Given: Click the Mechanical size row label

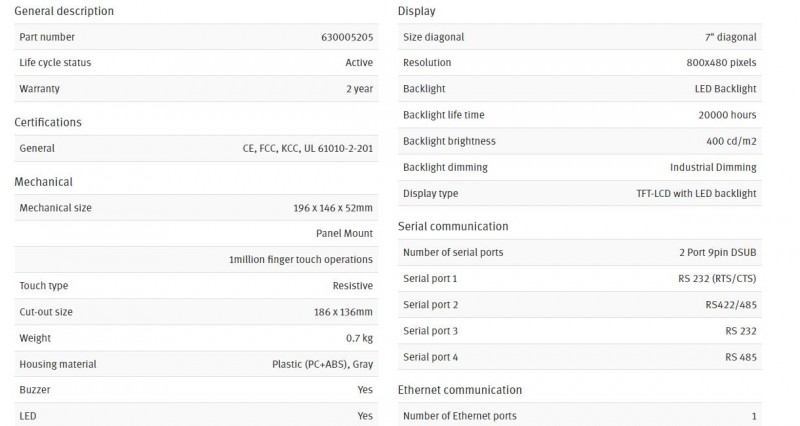Looking at the screenshot, I should [x=56, y=208].
